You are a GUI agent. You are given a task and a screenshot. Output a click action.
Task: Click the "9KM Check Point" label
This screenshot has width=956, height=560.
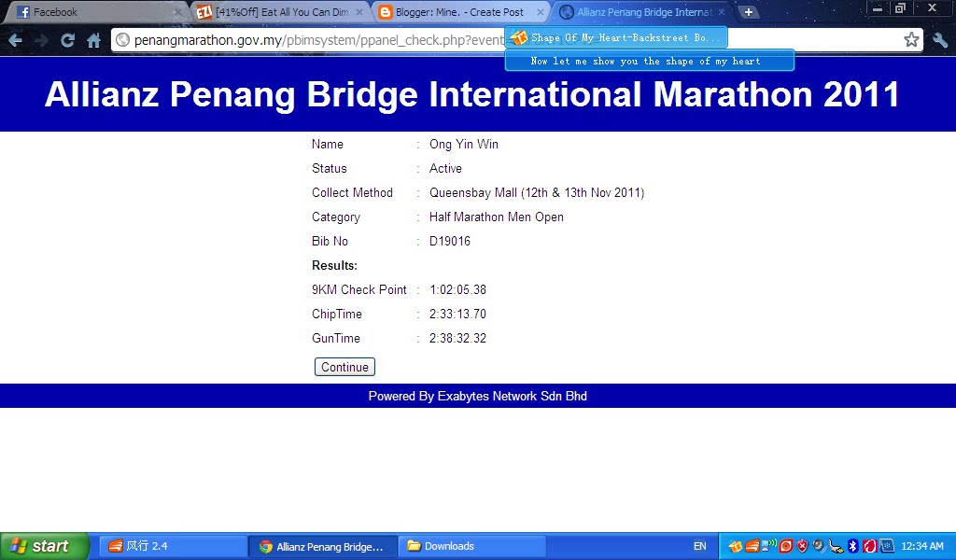[x=358, y=290]
